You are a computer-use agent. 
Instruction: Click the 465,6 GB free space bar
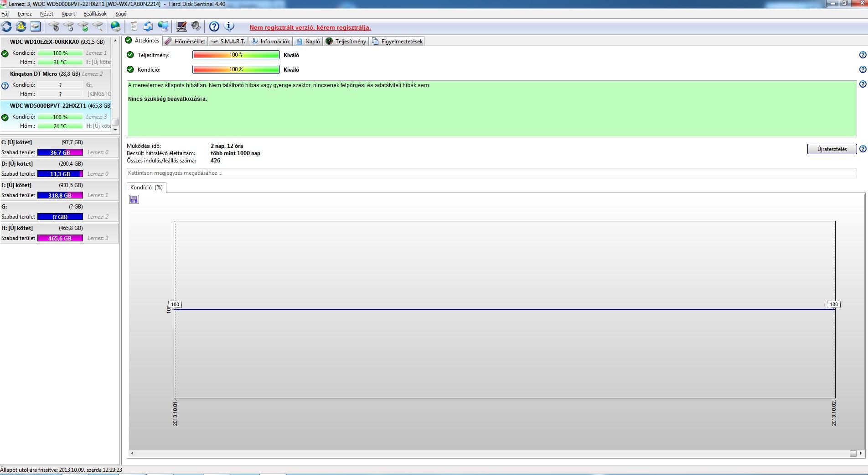[60, 238]
